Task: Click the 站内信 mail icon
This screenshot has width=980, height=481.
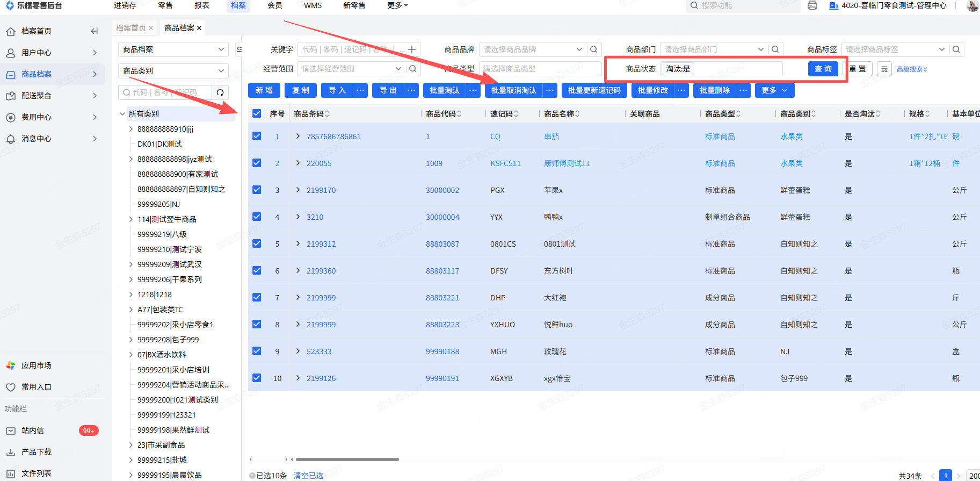Action: [x=11, y=430]
